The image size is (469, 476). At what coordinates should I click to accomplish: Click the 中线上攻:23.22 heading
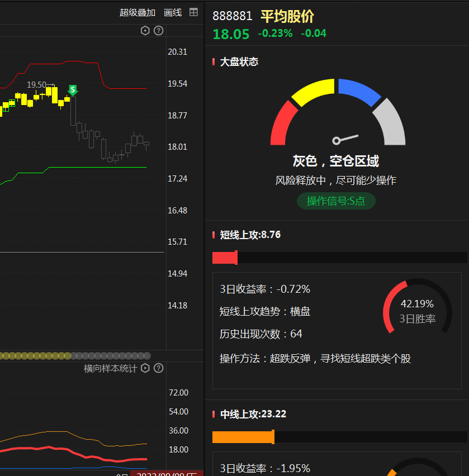pos(253,414)
